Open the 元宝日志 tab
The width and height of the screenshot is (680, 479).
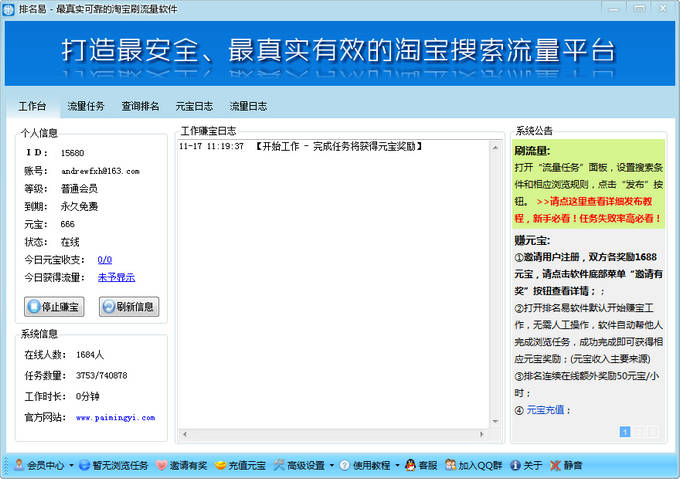click(194, 106)
